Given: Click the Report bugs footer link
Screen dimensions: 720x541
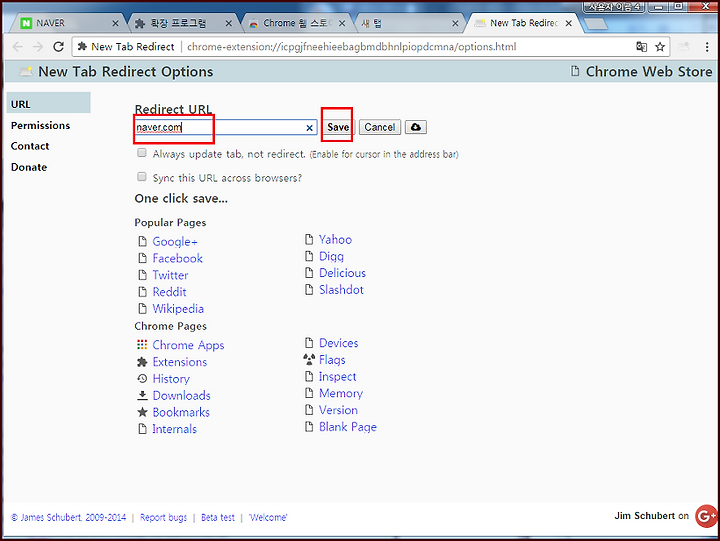Looking at the screenshot, I should (163, 518).
